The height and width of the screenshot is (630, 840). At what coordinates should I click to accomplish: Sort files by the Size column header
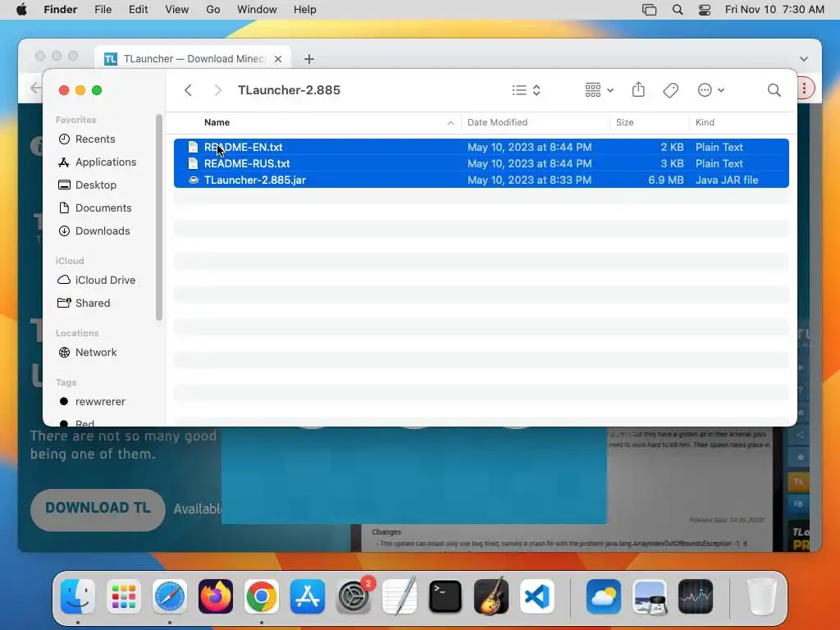coord(624,122)
